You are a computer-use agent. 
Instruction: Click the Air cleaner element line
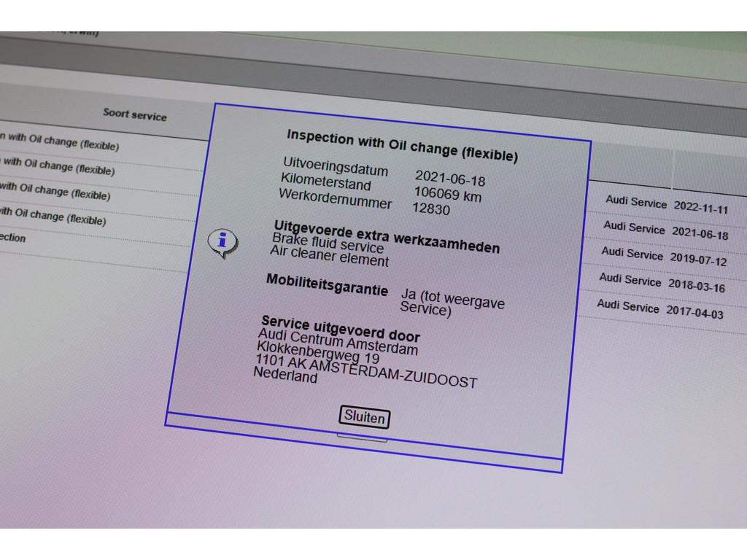(x=329, y=257)
